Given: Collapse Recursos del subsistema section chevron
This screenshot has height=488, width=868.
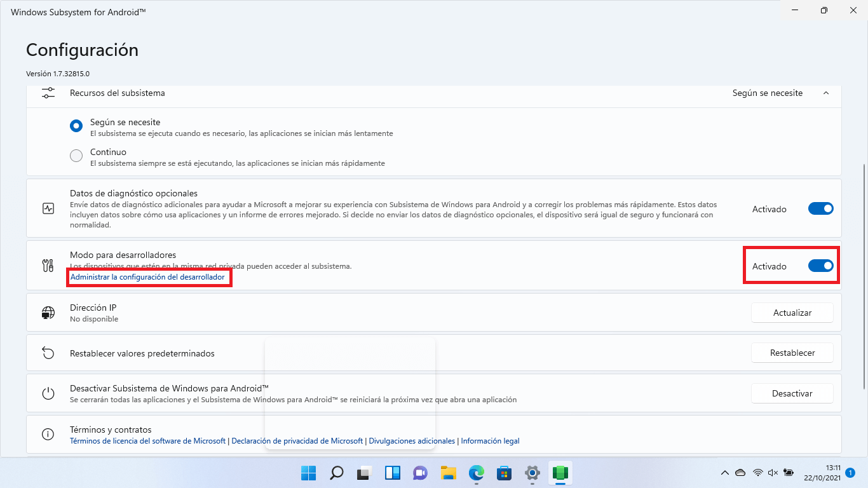Looking at the screenshot, I should [x=826, y=93].
